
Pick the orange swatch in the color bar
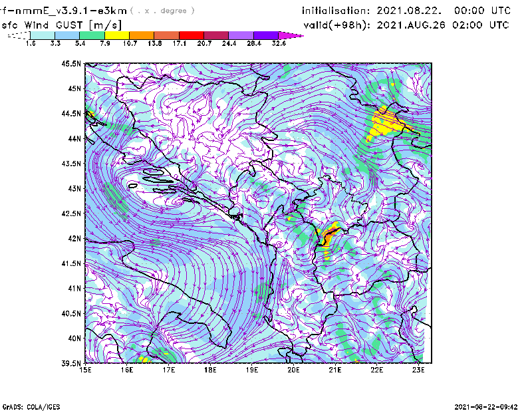[141, 35]
